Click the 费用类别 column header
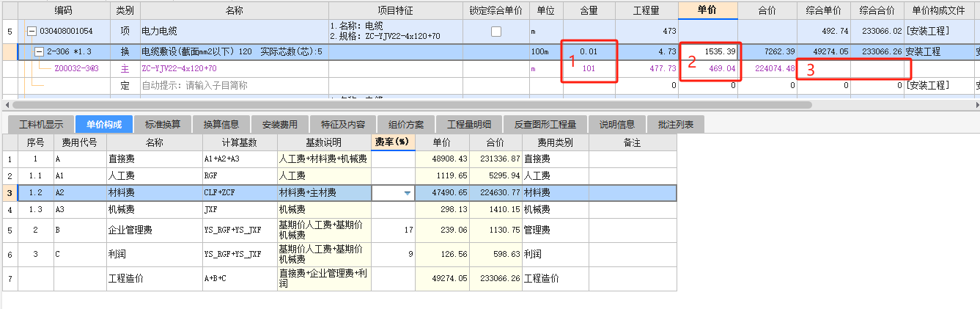 click(555, 142)
